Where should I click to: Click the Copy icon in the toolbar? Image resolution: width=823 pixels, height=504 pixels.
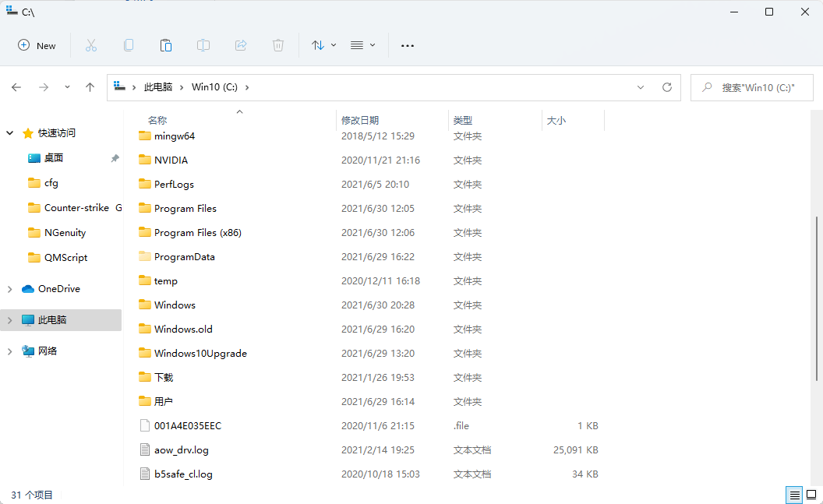[129, 45]
